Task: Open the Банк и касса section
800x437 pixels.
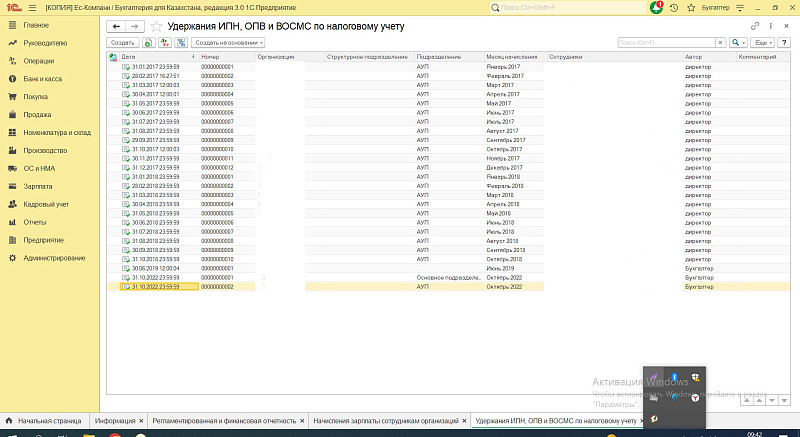Action: click(44, 79)
